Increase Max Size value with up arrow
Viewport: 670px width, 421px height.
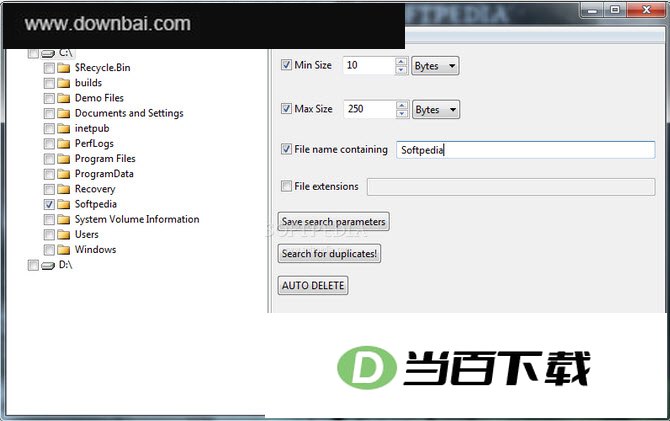point(402,105)
